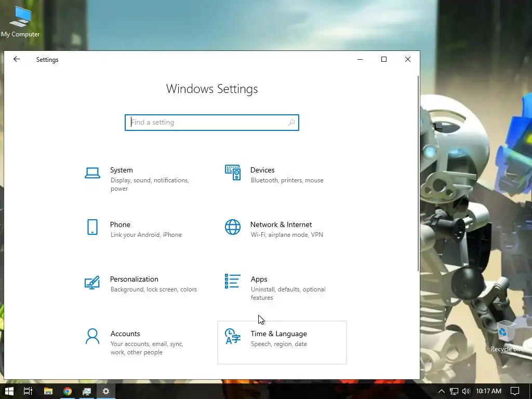Open the Personalization paintbrush icon
532x399 pixels.
tap(92, 282)
